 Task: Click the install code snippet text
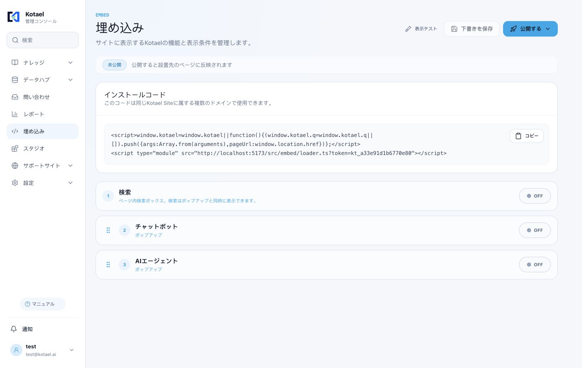click(x=278, y=144)
